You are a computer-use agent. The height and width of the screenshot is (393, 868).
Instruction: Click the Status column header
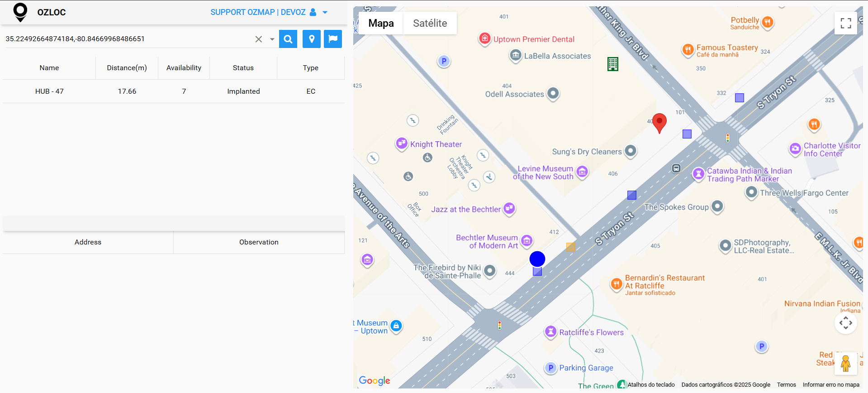(x=243, y=68)
